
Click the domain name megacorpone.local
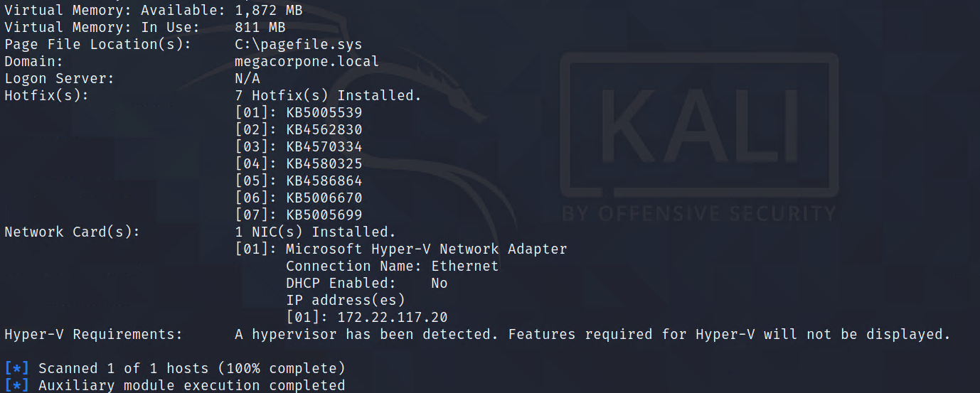pyautogui.click(x=307, y=62)
